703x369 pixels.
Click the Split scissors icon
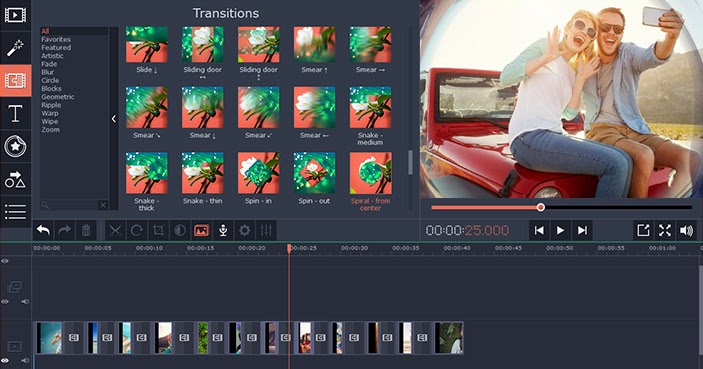click(115, 230)
